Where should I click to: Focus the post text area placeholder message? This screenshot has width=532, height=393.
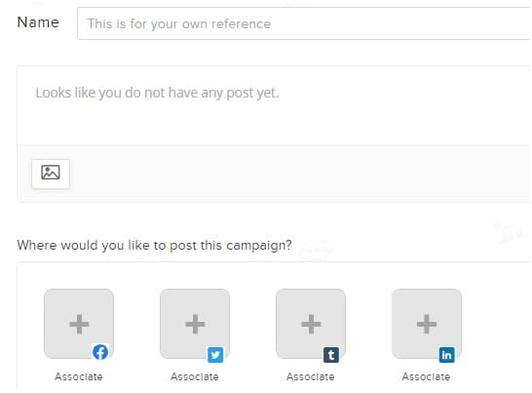point(158,93)
